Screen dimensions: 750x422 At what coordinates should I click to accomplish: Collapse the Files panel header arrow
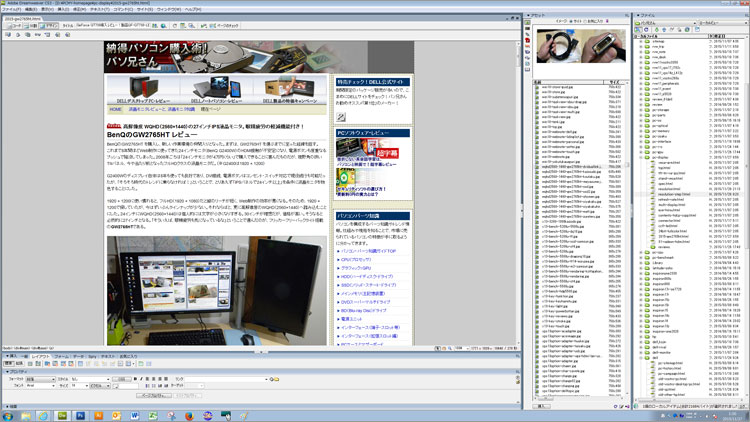click(x=639, y=15)
